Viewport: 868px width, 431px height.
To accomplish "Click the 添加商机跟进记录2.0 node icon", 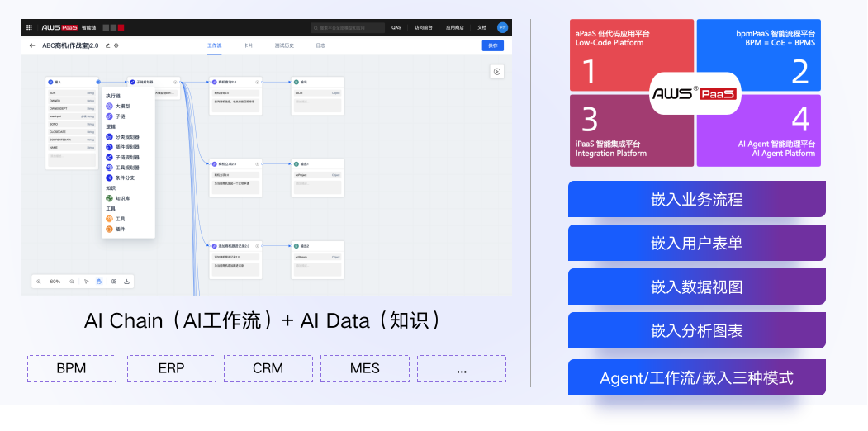I will point(214,246).
